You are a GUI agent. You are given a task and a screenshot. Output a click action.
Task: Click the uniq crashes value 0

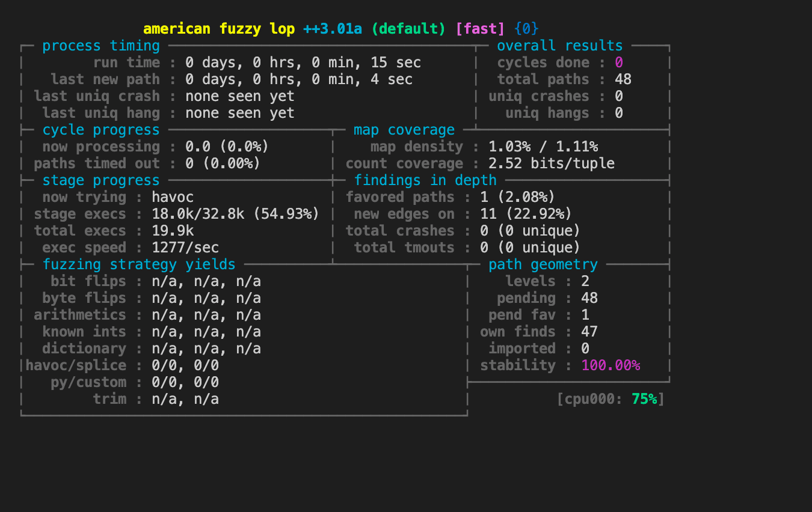pos(619,96)
